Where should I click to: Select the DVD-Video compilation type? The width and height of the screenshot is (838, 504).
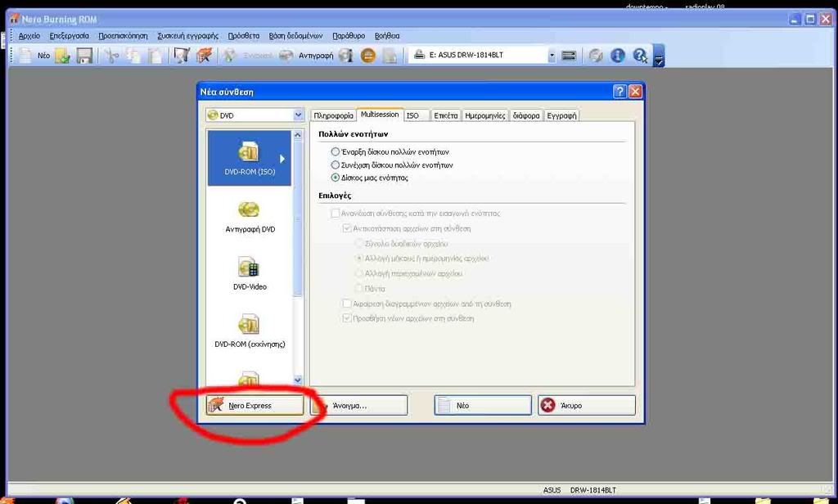click(x=250, y=273)
